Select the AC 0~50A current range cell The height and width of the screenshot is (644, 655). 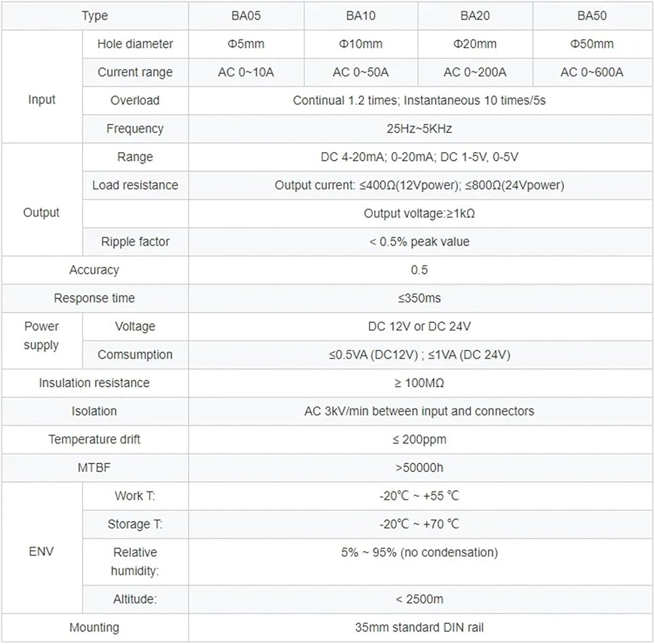[x=361, y=72]
